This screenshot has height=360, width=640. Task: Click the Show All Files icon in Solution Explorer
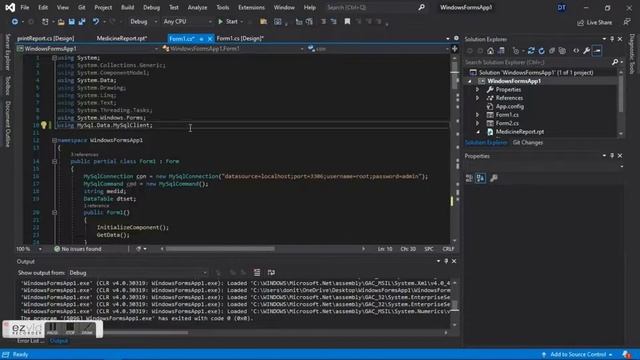point(562,51)
